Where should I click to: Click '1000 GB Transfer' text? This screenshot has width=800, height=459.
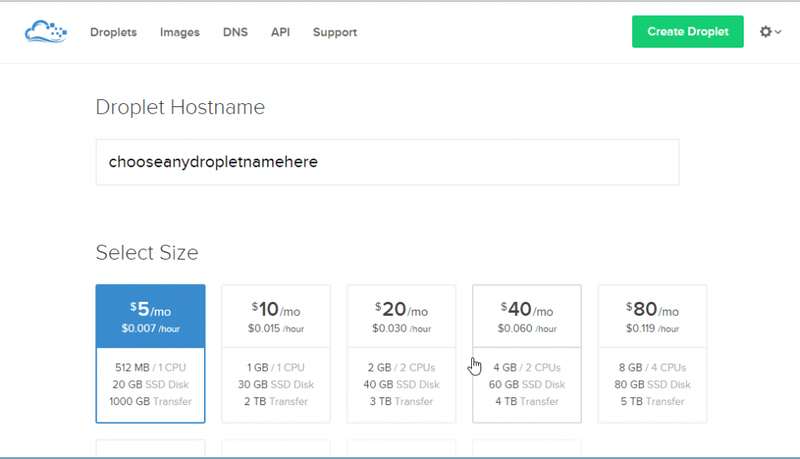coord(151,401)
